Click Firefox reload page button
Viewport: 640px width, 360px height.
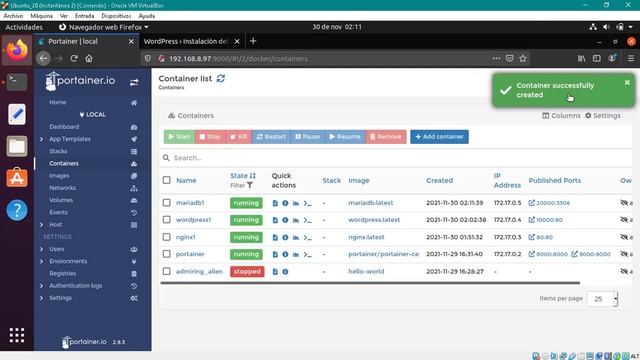click(x=74, y=58)
